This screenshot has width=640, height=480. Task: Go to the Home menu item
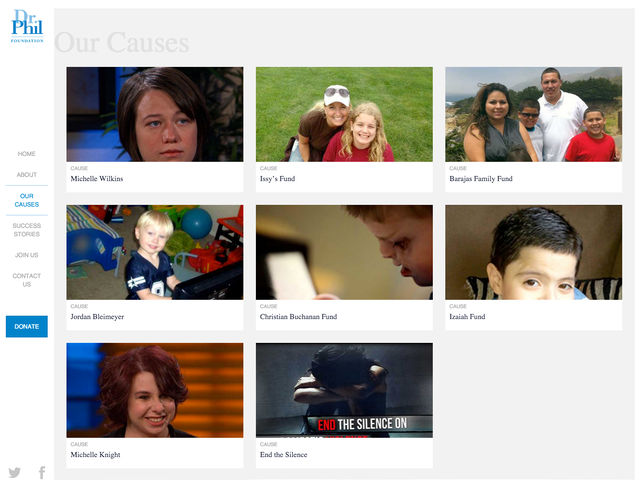click(x=27, y=153)
